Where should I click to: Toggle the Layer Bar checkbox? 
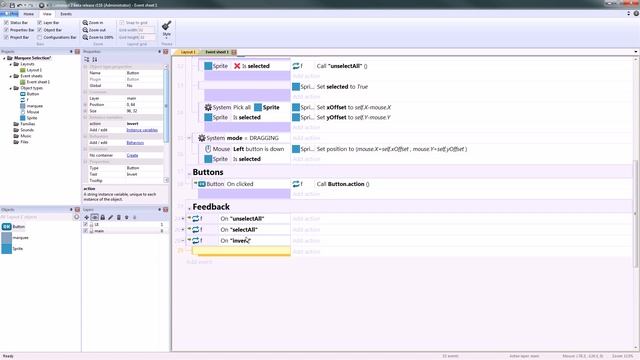pyautogui.click(x=40, y=23)
